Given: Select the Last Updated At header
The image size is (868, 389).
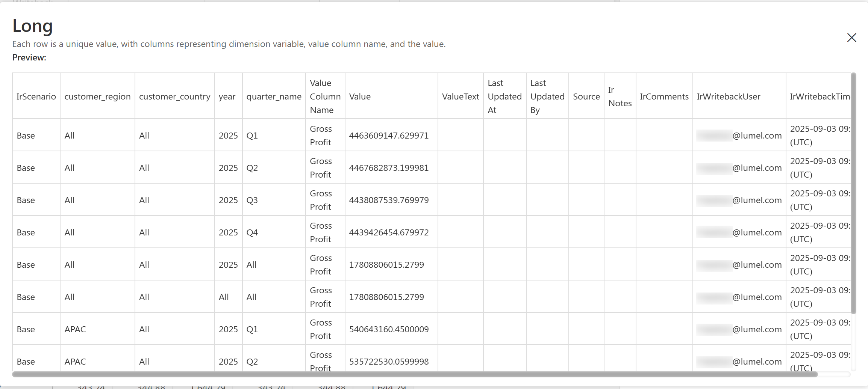Looking at the screenshot, I should (x=504, y=96).
